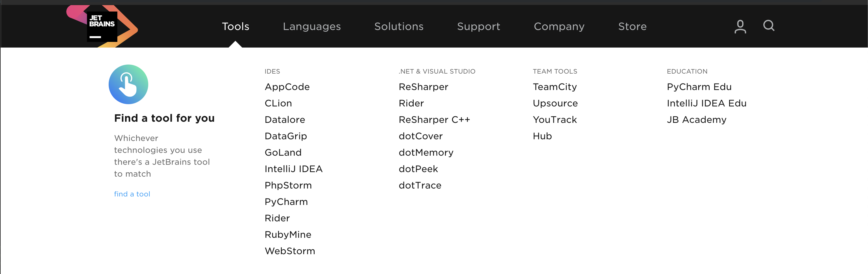
Task: Follow the 'find a tool' link
Action: 132,194
